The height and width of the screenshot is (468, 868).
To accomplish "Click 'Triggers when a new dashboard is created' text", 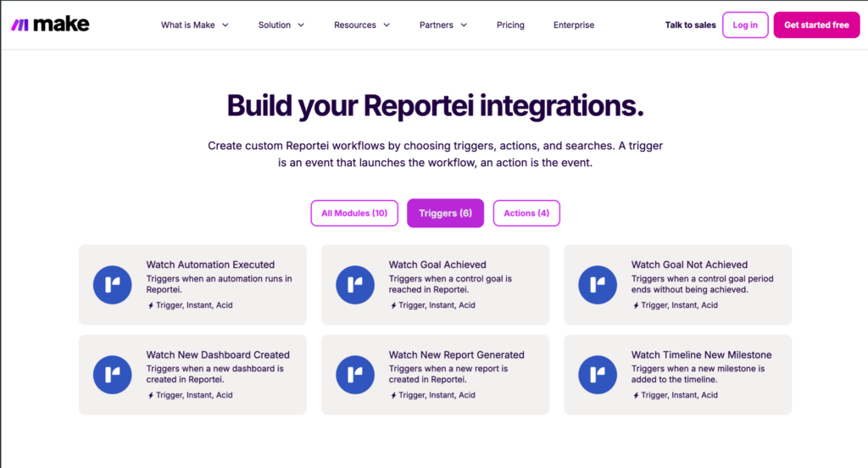I will 214,375.
